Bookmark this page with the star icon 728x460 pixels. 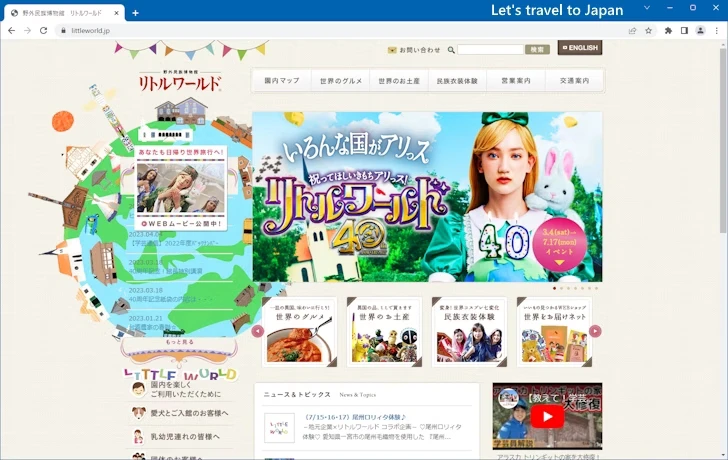pos(649,31)
